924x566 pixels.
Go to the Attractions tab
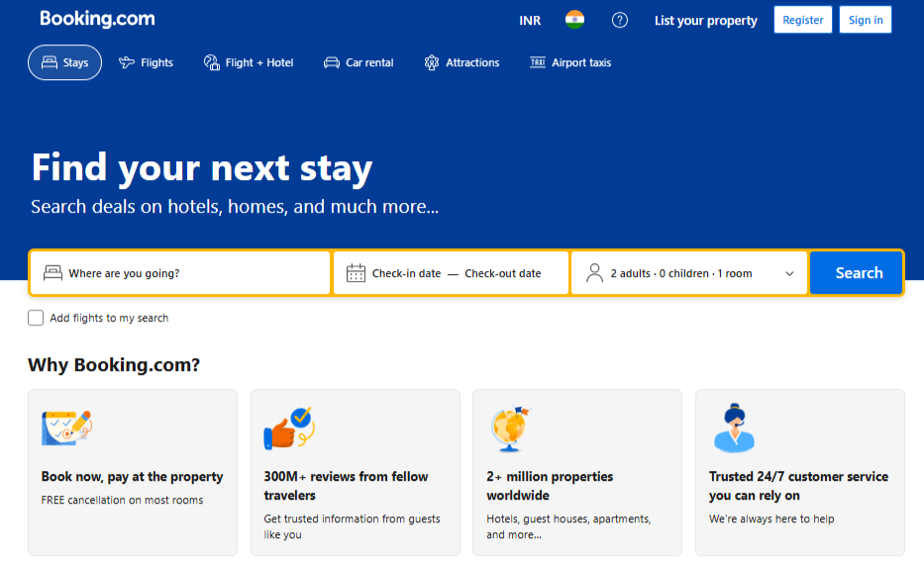(462, 62)
